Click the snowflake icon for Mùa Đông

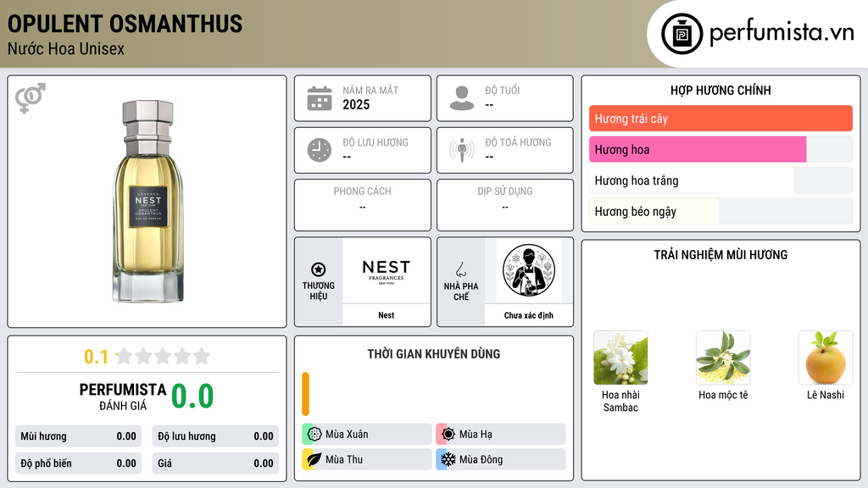click(448, 459)
